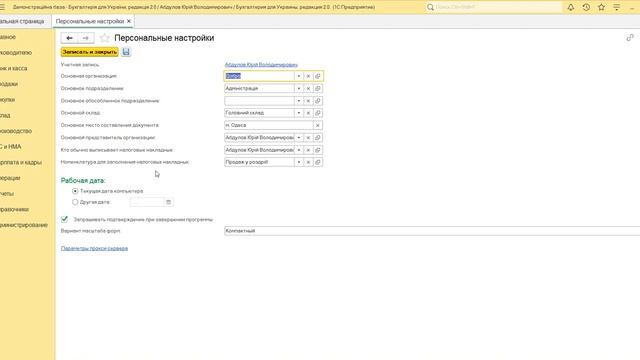Go back with left arrow button
The width and height of the screenshot is (640, 360).
tap(69, 38)
